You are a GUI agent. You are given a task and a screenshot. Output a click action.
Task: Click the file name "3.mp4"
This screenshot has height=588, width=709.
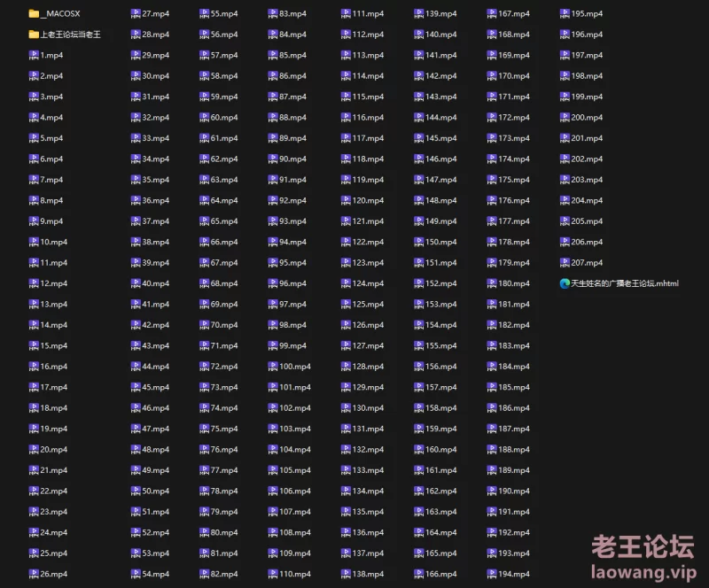(51, 97)
